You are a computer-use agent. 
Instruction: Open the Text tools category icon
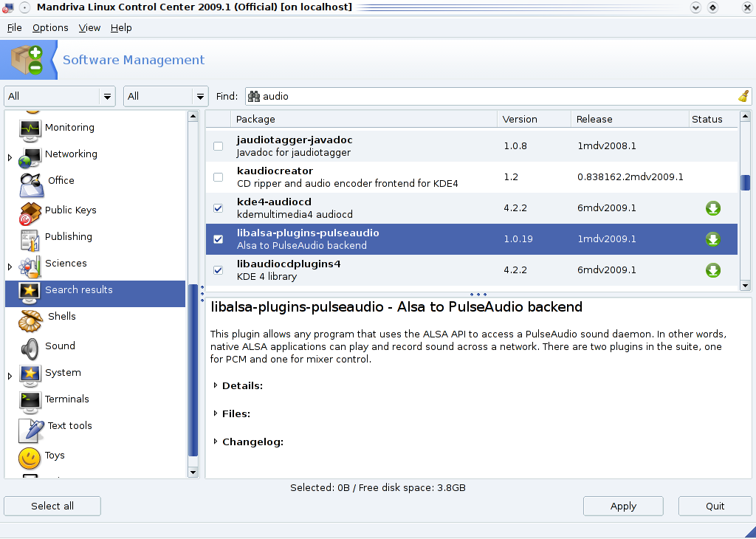[x=30, y=428]
